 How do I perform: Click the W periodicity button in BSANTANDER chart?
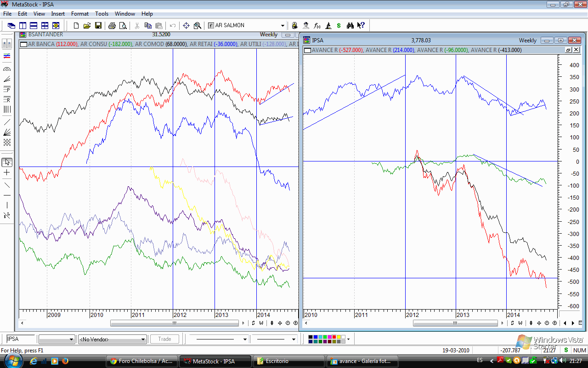click(x=261, y=323)
